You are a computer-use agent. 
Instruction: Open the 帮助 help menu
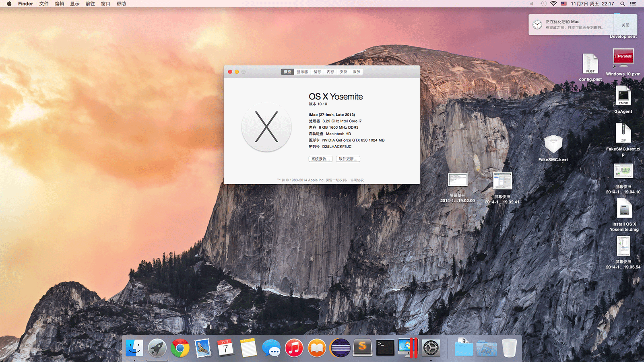pyautogui.click(x=121, y=4)
